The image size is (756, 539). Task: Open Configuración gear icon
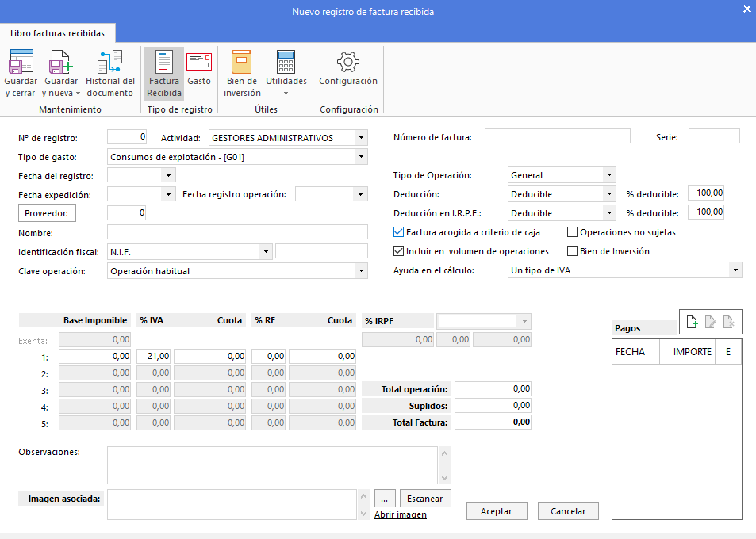tap(348, 62)
